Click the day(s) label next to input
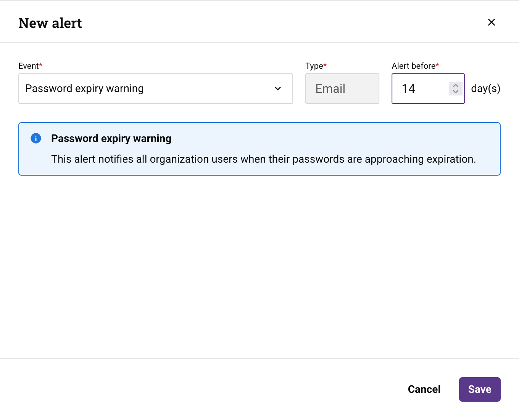The image size is (519, 420). coord(485,89)
